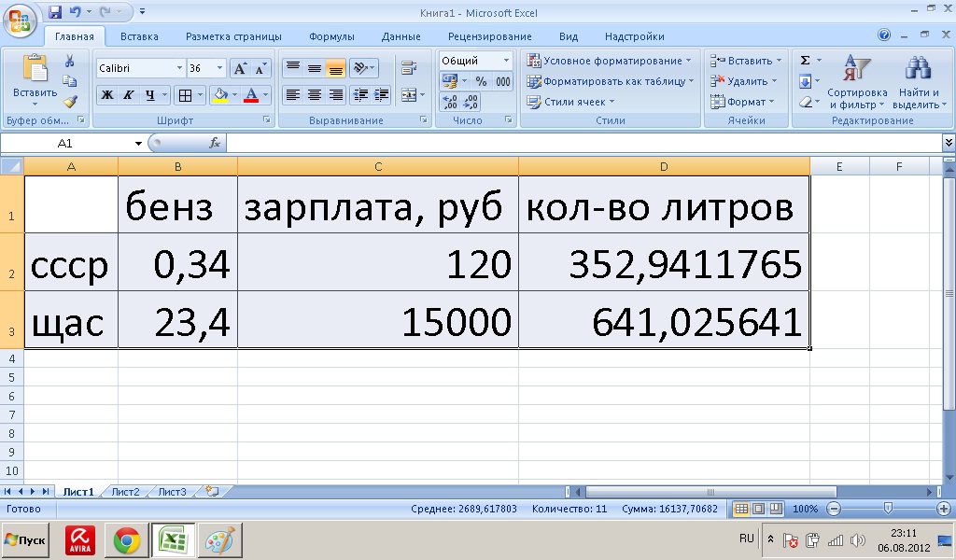The image size is (956, 560).
Task: Toggle bold formatting Ж button
Action: point(107,95)
